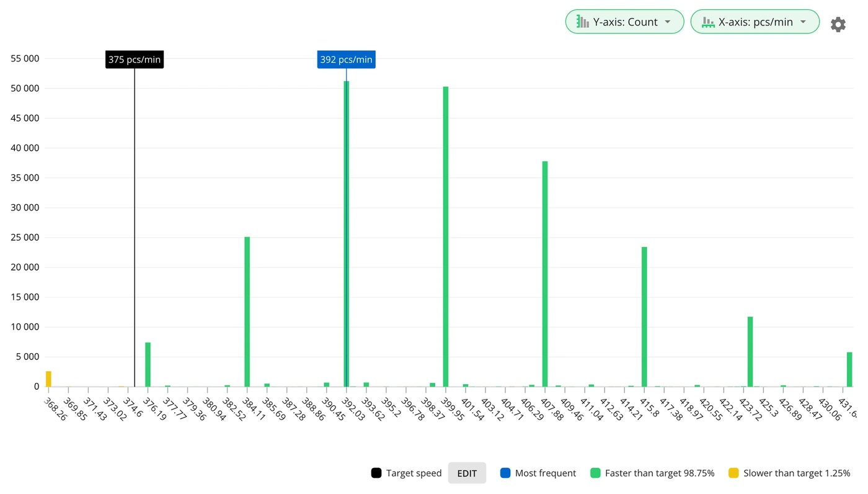Open the settings gear icon
Image resolution: width=868 pixels, height=494 pixels.
coord(838,24)
